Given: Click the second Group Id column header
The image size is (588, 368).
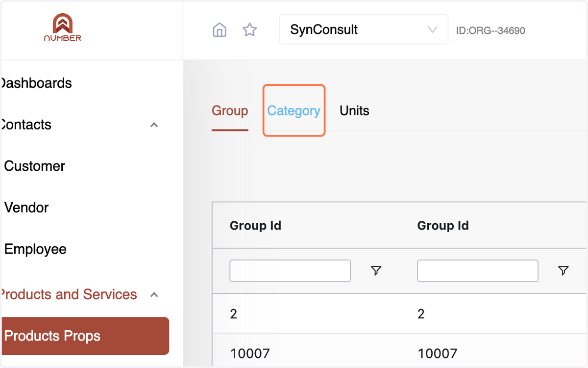Looking at the screenshot, I should [443, 226].
